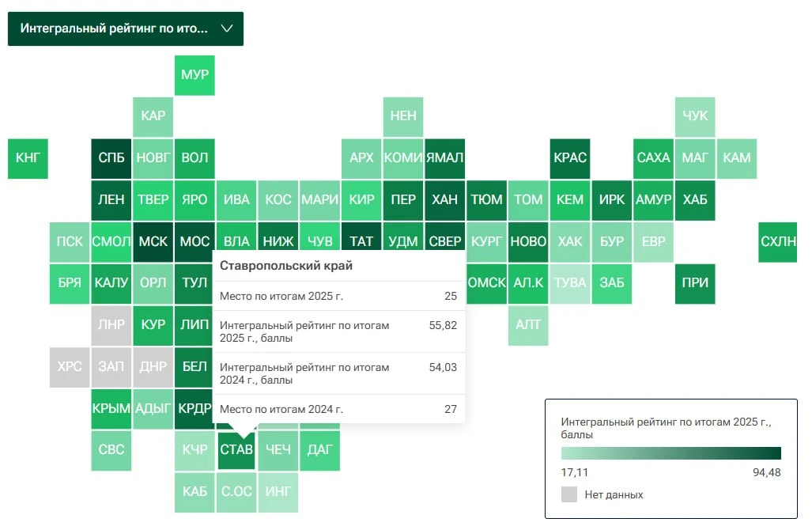Select the КНГ region tile

pyautogui.click(x=28, y=158)
